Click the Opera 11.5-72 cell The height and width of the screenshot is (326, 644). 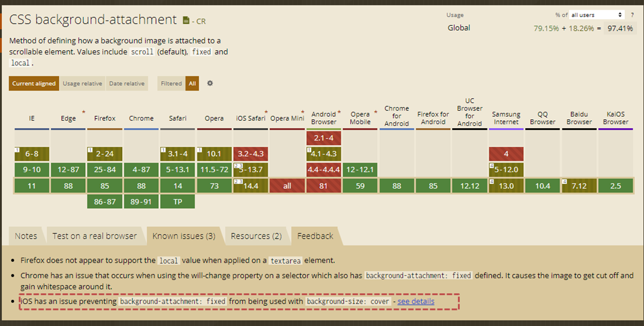point(214,169)
